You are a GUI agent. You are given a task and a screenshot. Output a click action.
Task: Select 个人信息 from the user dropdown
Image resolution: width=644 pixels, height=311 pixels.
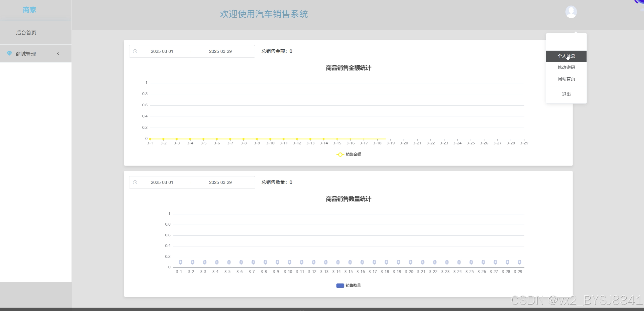(566, 56)
